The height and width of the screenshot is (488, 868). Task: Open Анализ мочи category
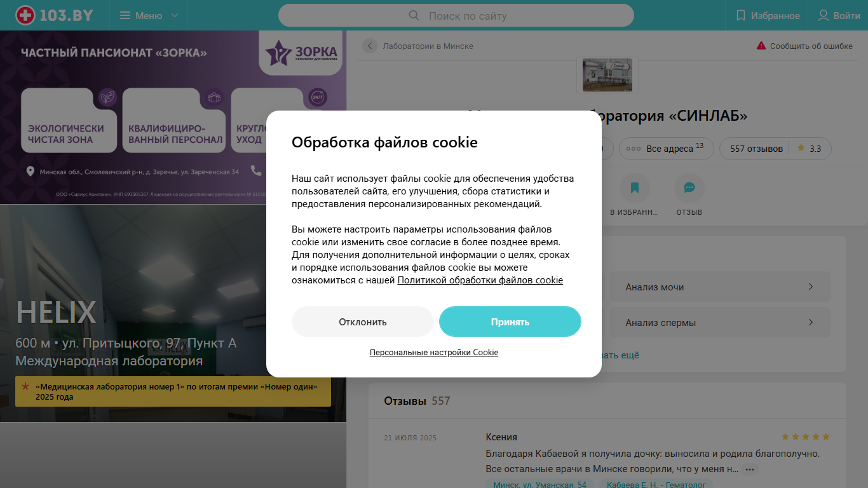(721, 287)
